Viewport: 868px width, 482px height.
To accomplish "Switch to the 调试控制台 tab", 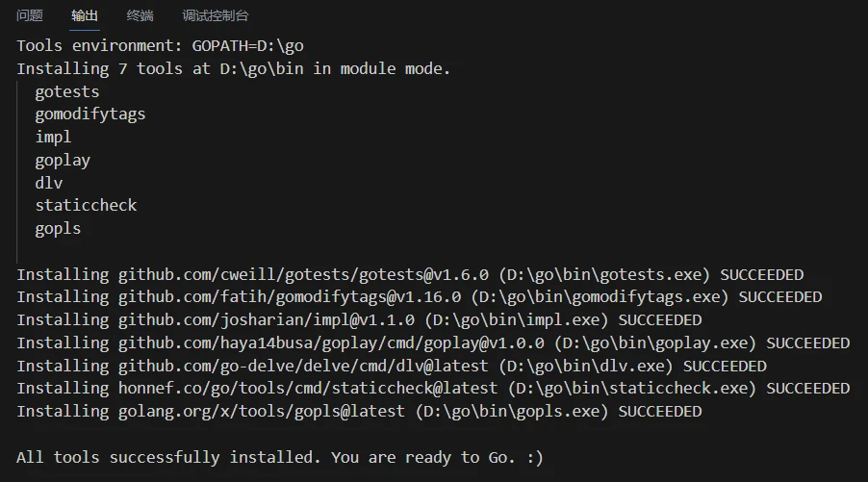I will [216, 15].
